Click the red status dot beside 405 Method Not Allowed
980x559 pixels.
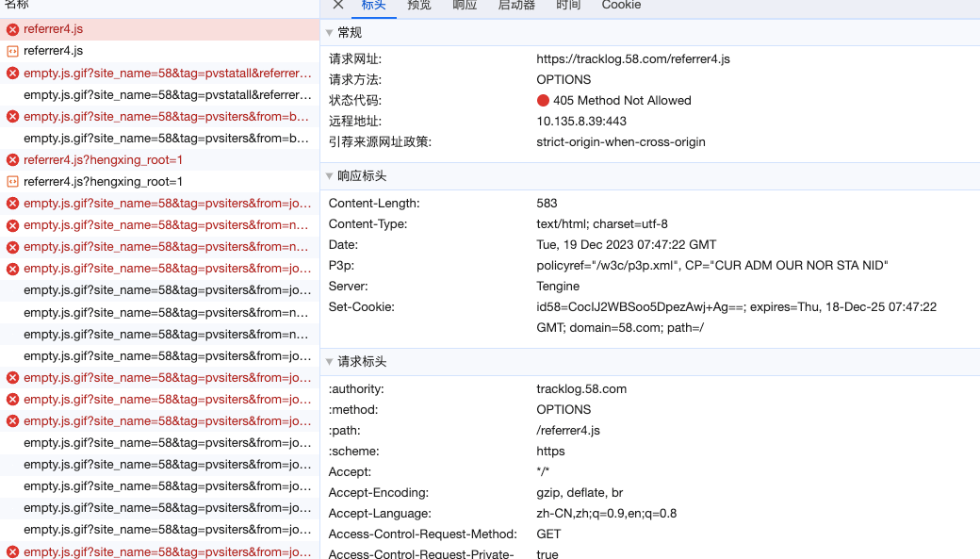pyautogui.click(x=543, y=101)
